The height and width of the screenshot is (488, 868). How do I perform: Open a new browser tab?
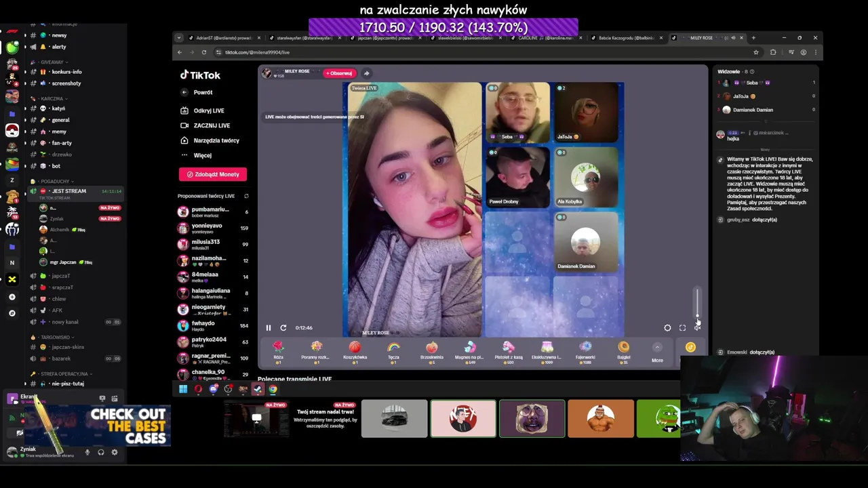[x=753, y=38]
